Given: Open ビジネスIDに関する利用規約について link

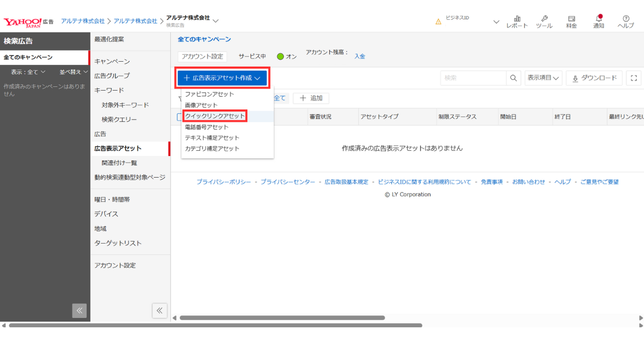Looking at the screenshot, I should pos(425,182).
